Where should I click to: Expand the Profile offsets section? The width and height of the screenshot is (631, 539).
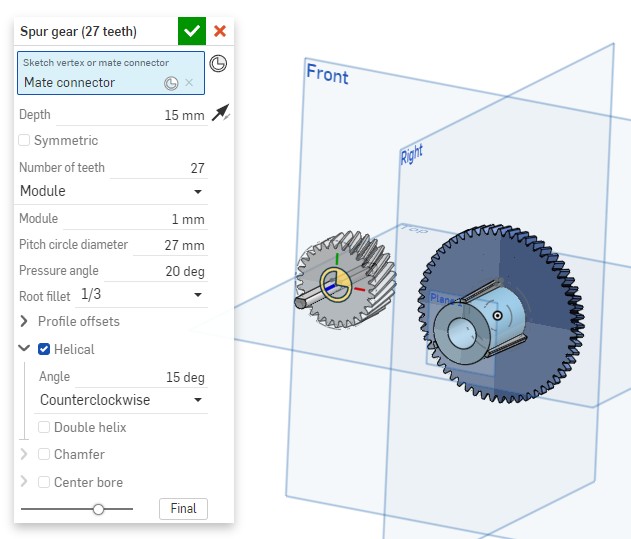tap(25, 321)
